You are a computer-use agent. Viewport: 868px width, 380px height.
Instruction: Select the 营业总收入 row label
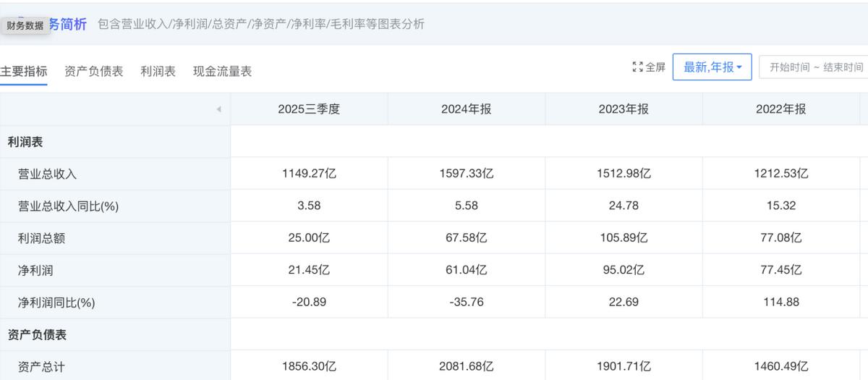pyautogui.click(x=47, y=174)
